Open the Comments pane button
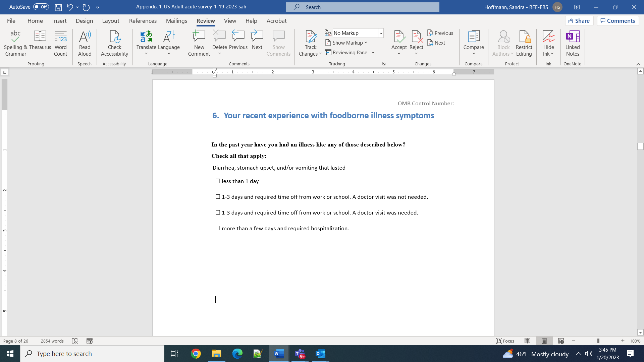644x362 pixels. [618, 21]
